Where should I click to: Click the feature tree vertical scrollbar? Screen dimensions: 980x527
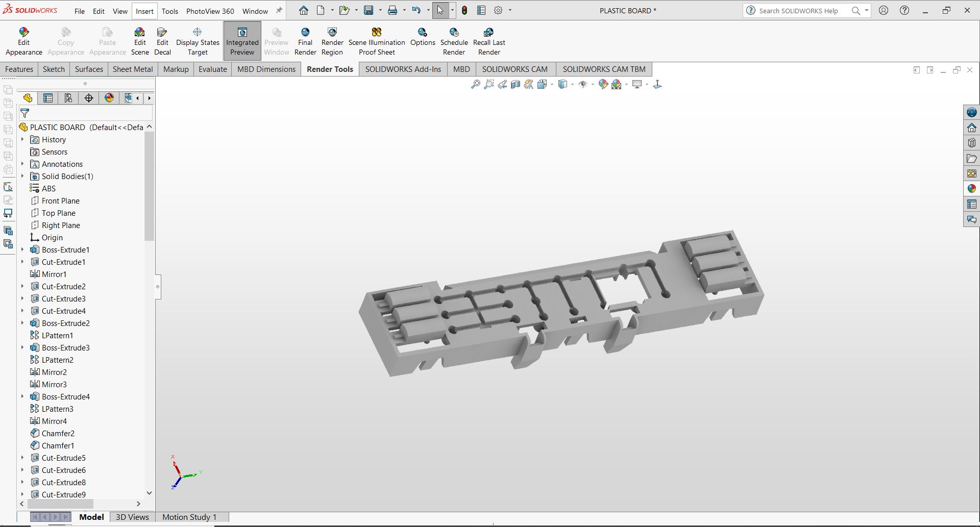coord(149,186)
